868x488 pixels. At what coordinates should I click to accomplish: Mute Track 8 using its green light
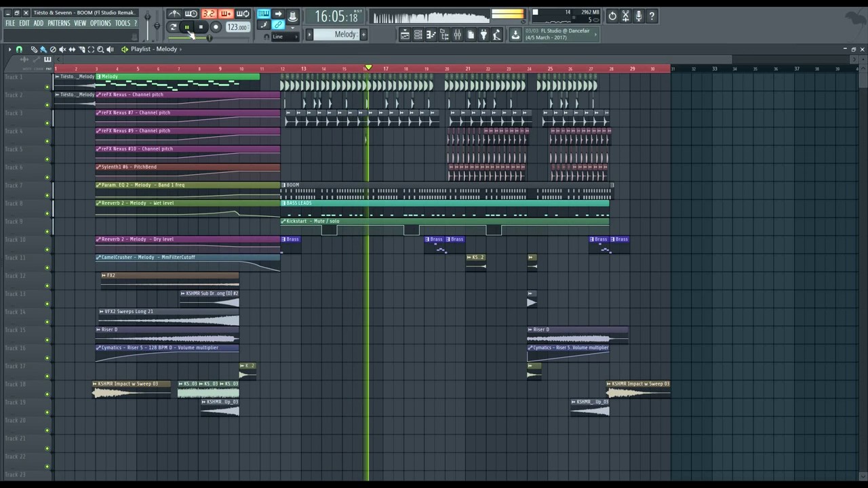pos(47,213)
